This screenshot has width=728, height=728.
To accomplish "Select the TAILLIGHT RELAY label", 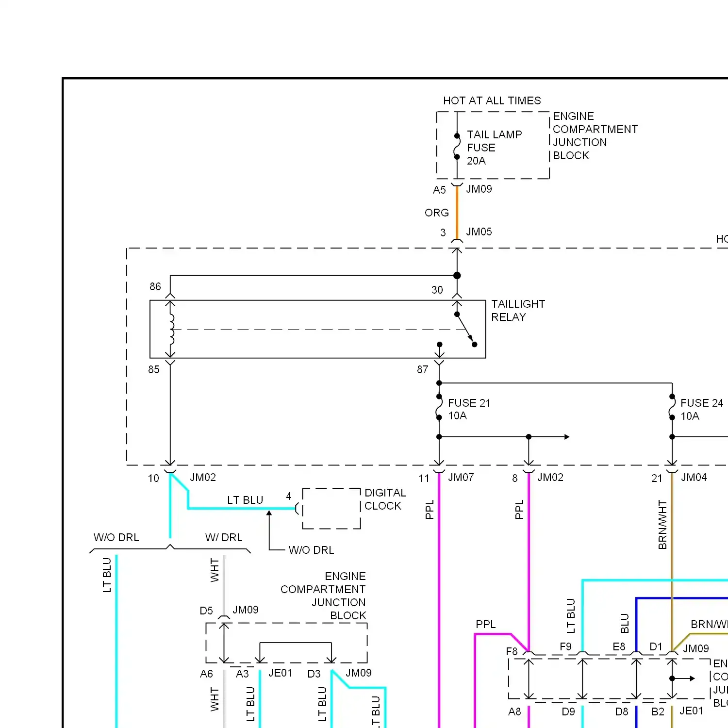I will click(518, 310).
